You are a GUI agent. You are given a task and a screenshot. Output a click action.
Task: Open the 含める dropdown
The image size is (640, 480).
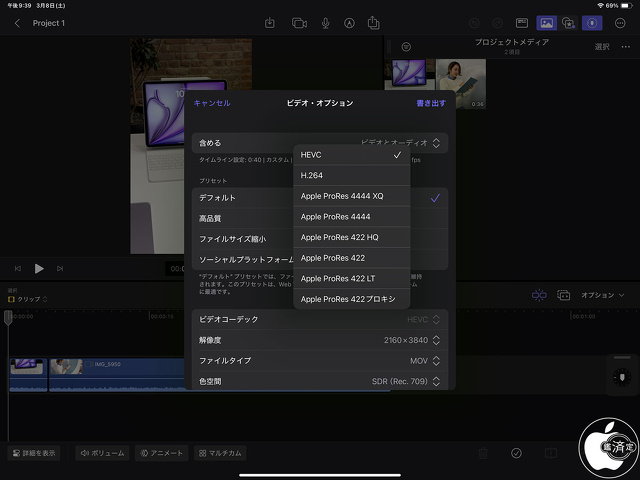click(x=320, y=143)
